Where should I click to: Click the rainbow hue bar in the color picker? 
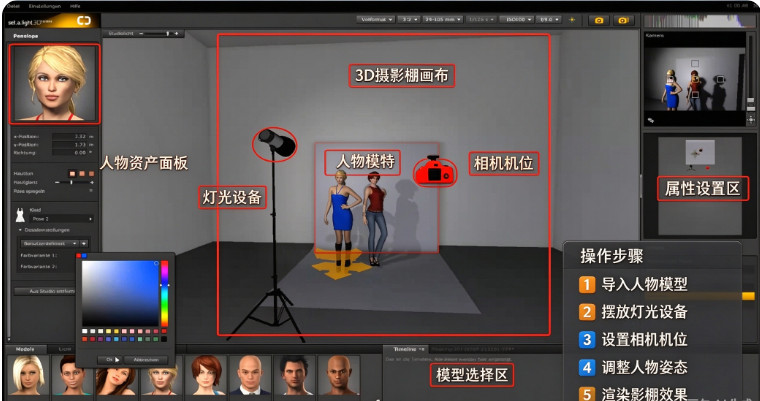165,293
